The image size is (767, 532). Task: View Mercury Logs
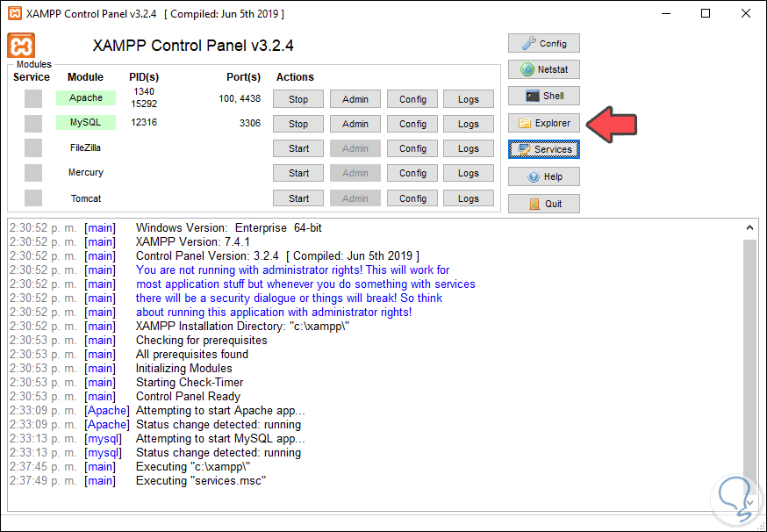469,173
